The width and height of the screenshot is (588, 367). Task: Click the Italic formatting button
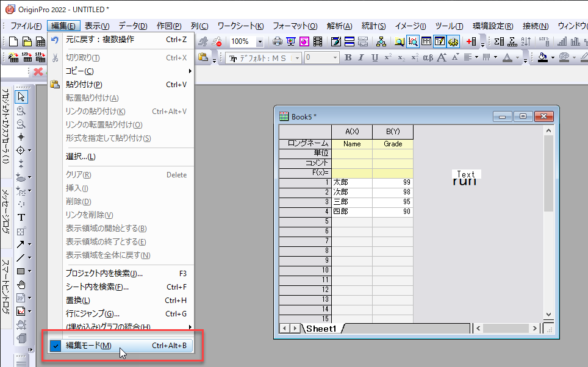pyautogui.click(x=361, y=57)
